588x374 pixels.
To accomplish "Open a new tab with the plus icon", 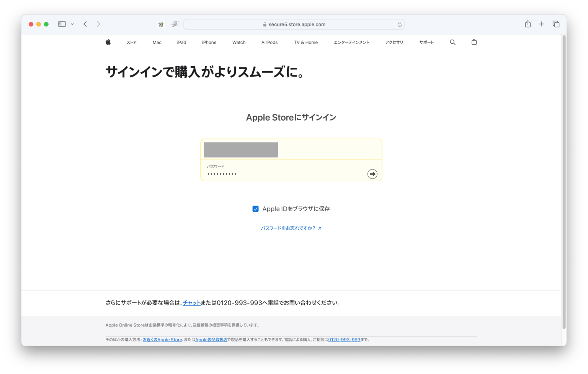I will click(542, 24).
